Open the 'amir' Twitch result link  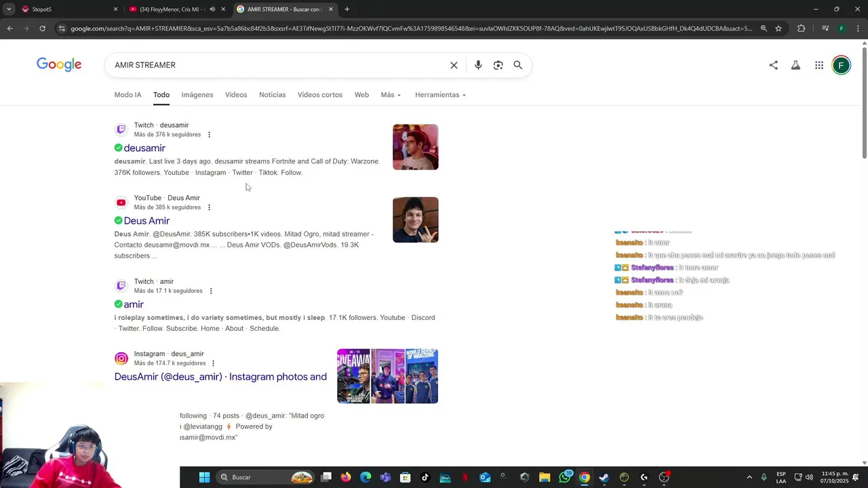pyautogui.click(x=134, y=304)
